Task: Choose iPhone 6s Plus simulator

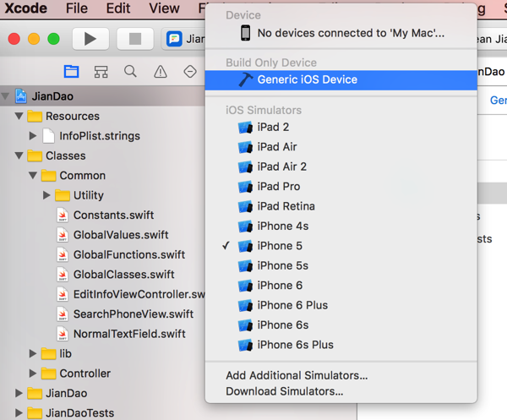Action: pos(295,345)
